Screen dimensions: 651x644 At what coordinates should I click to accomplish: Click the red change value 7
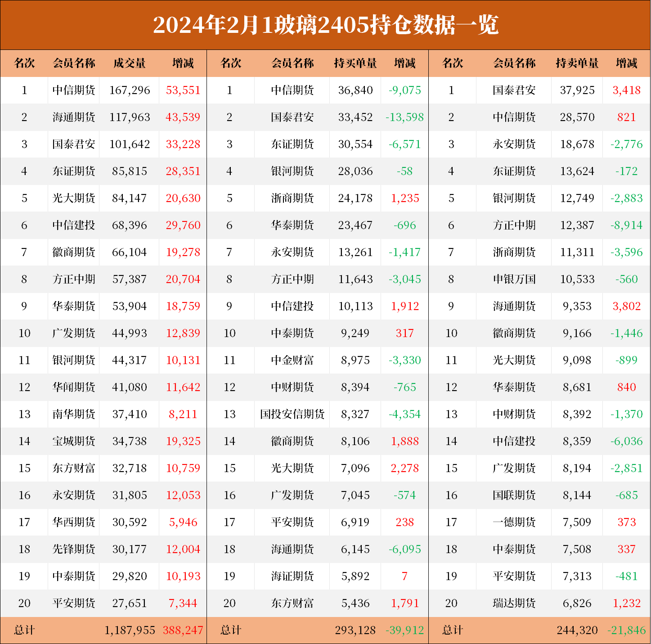(404, 576)
